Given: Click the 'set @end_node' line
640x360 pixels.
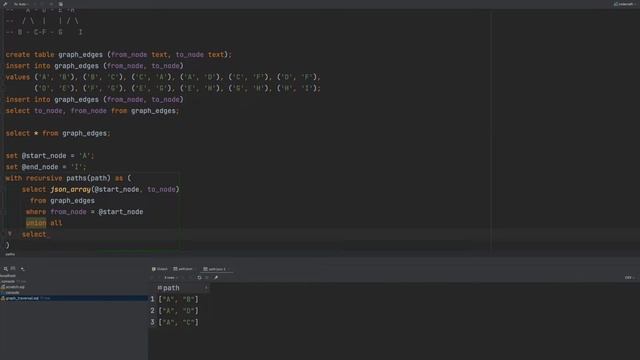Looking at the screenshot, I should (x=46, y=167).
